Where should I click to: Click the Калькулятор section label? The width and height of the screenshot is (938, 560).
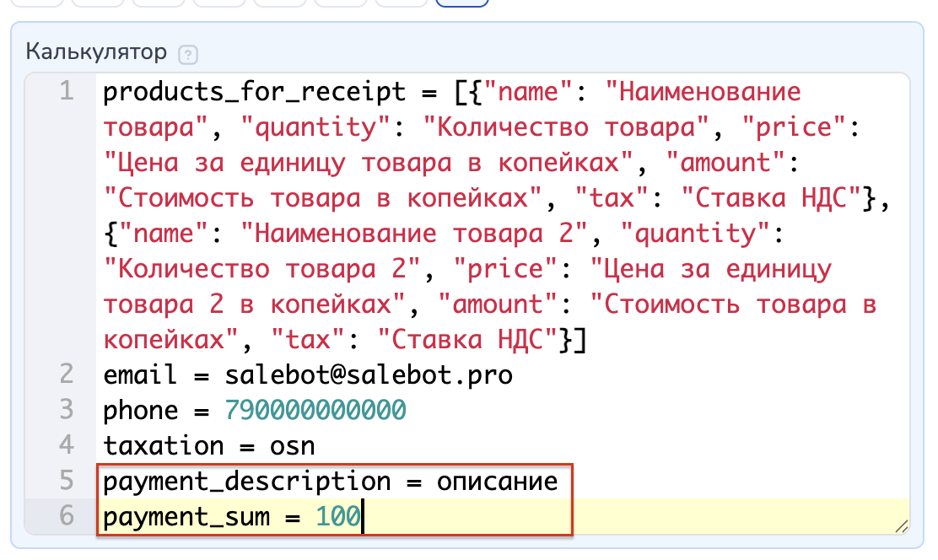[97, 53]
